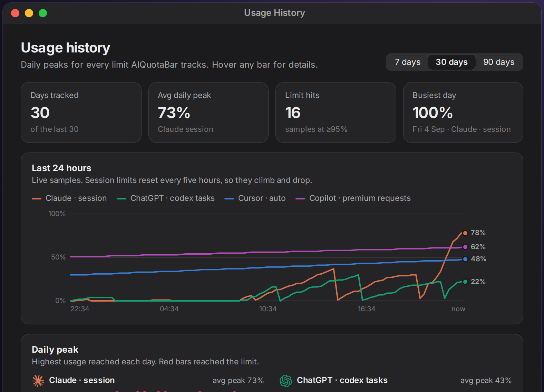Click the 48% chart value label

(x=478, y=259)
